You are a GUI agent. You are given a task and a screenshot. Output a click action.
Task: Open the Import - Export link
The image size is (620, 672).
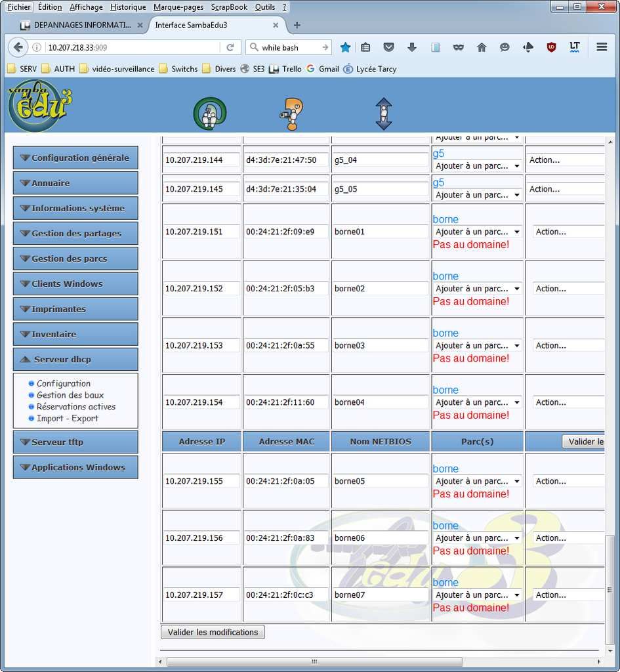pos(68,418)
